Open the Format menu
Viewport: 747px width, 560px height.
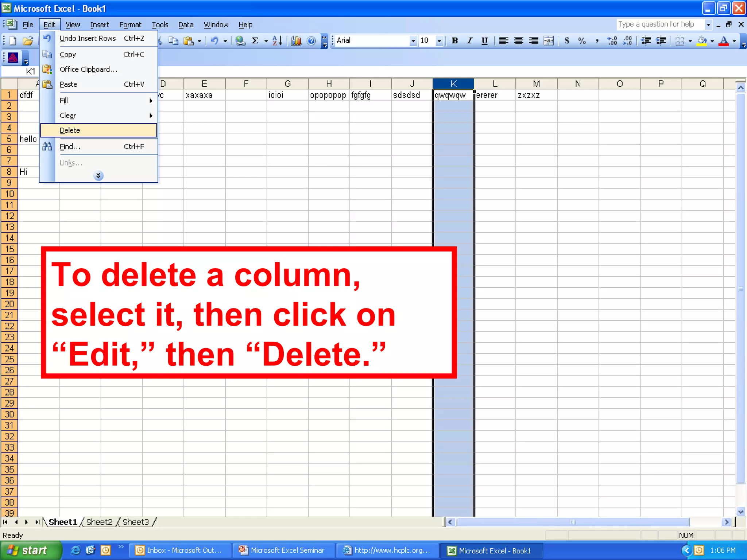pos(130,25)
